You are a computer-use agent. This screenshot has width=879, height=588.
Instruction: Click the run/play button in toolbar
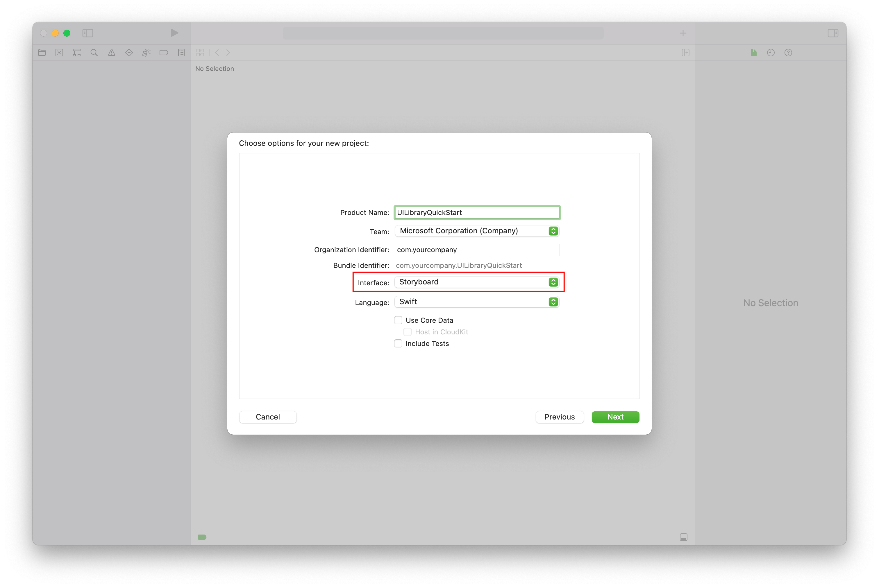point(173,33)
